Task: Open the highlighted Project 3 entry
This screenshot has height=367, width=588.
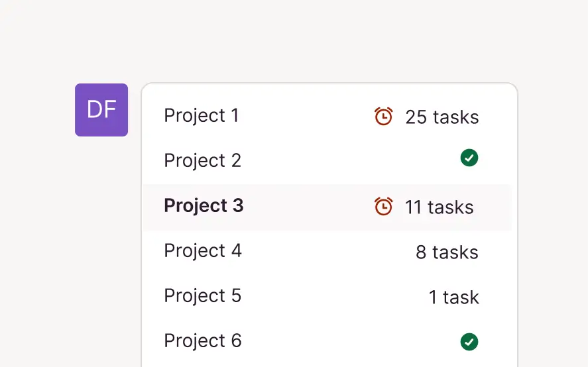Action: click(328, 207)
